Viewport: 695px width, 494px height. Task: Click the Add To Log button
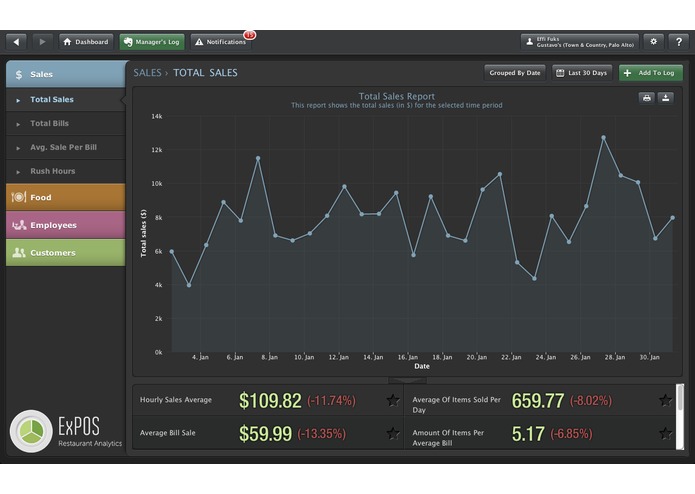point(651,73)
